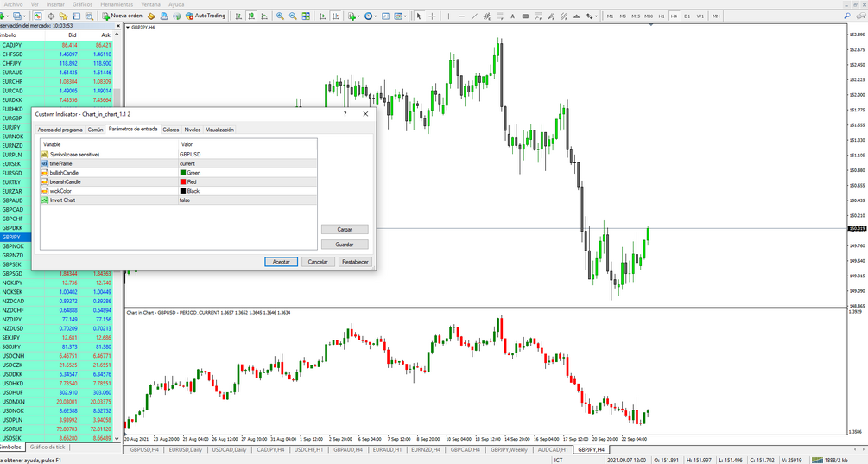Viewport: 868px width, 464px height.
Task: Open the Herramientas menu
Action: point(117,4)
